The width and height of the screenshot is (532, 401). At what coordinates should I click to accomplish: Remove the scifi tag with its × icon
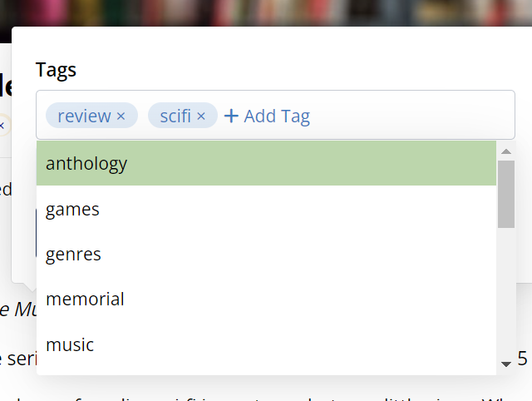201,116
